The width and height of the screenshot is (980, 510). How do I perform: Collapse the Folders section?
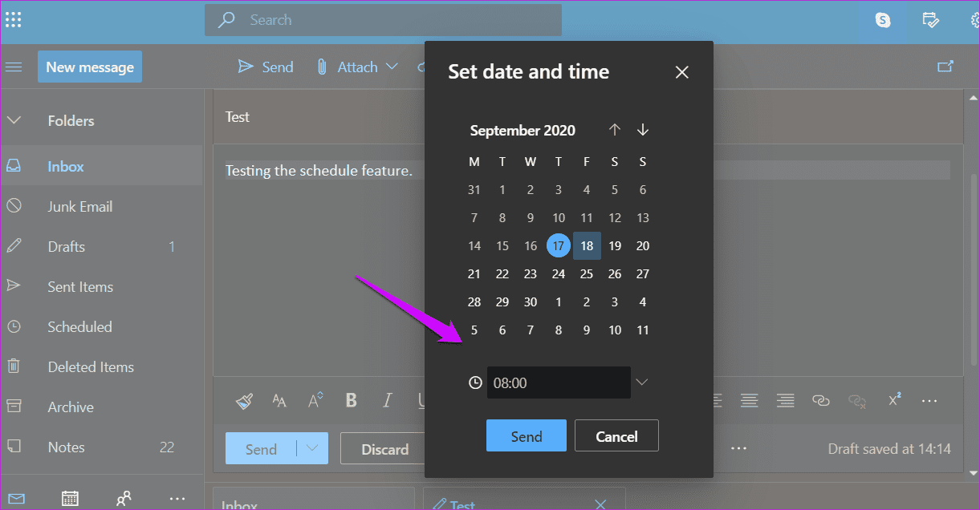[x=14, y=120]
